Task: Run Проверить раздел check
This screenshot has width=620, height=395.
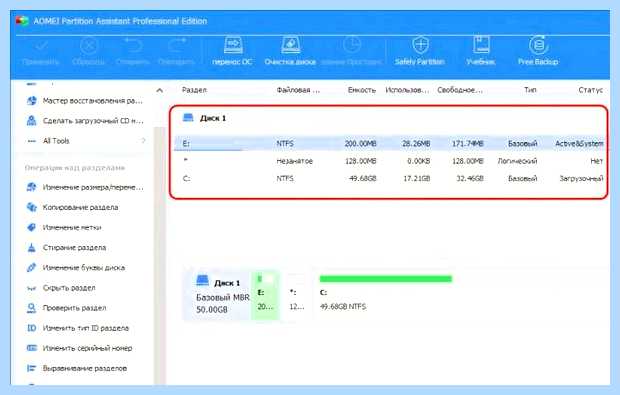Action: (66, 308)
